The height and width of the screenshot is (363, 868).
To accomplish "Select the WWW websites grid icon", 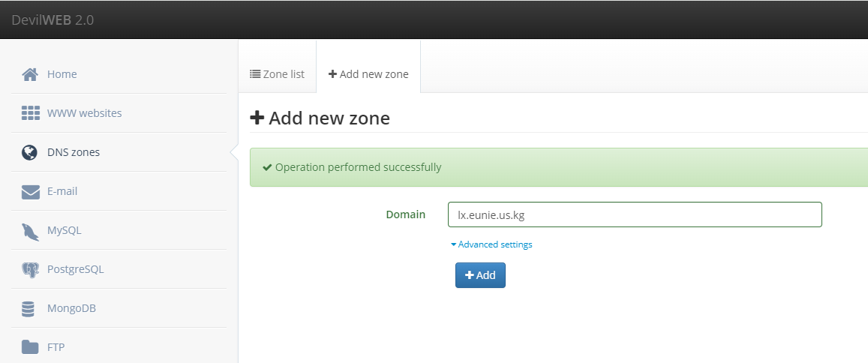I will click(x=31, y=113).
